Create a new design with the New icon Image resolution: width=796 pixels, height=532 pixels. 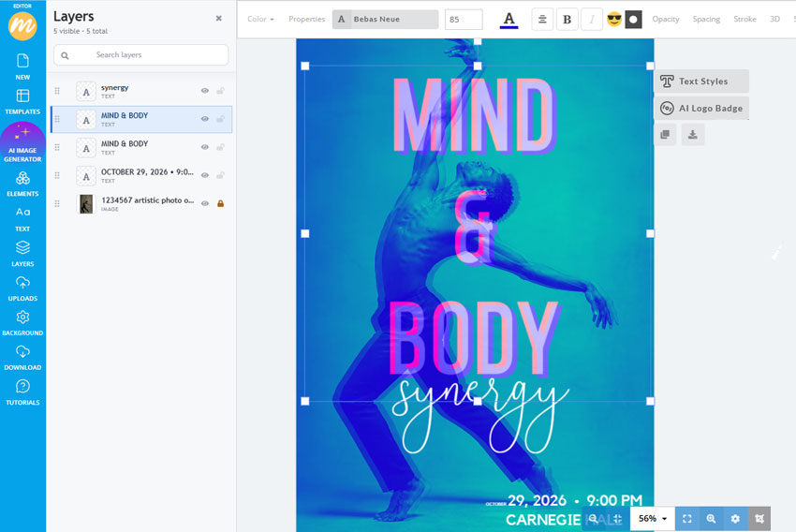[22, 66]
